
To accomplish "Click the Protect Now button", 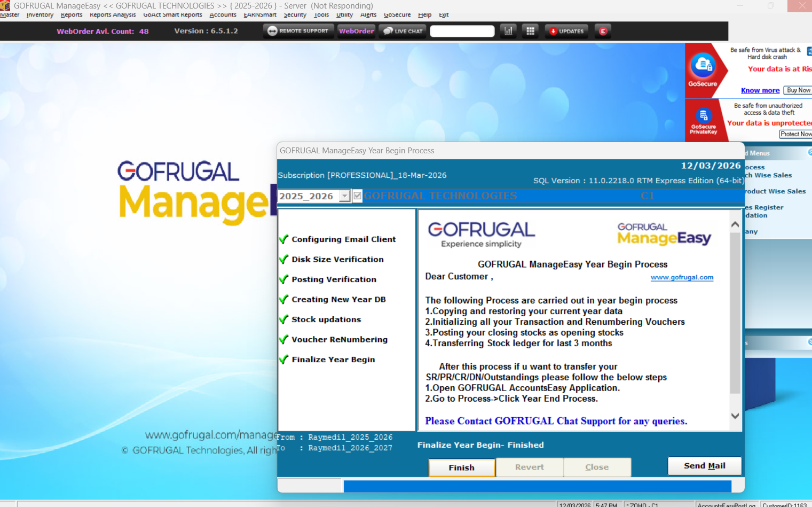I will (x=795, y=134).
